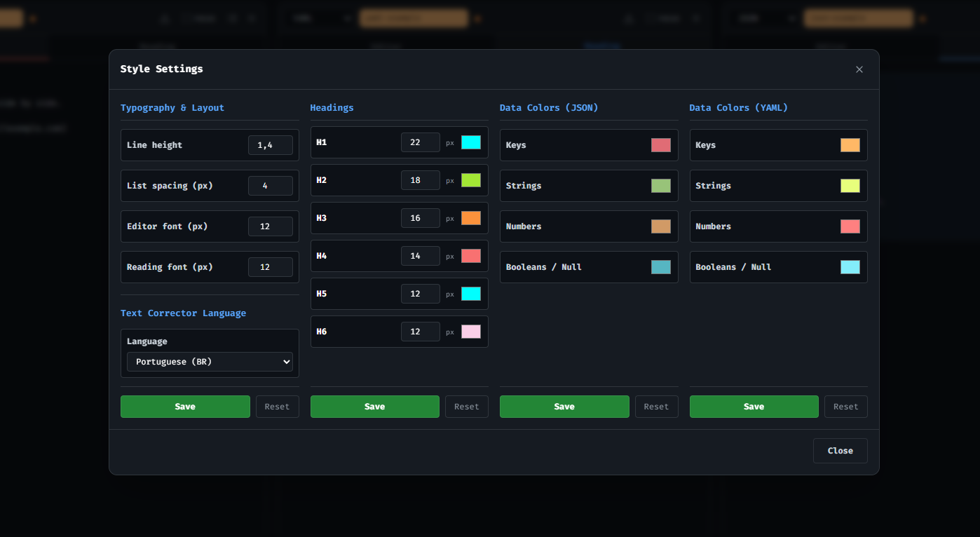This screenshot has height=537, width=980.
Task: Click the JSON Keys color swatch
Action: point(660,145)
